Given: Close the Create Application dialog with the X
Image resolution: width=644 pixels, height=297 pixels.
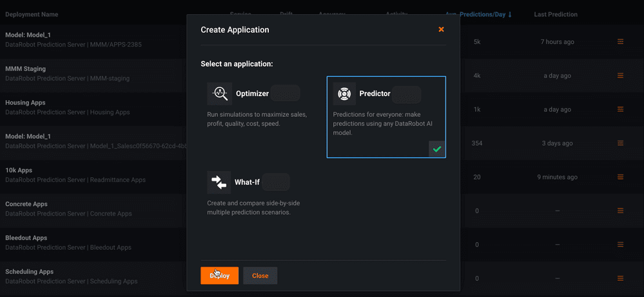Looking at the screenshot, I should pos(441,29).
